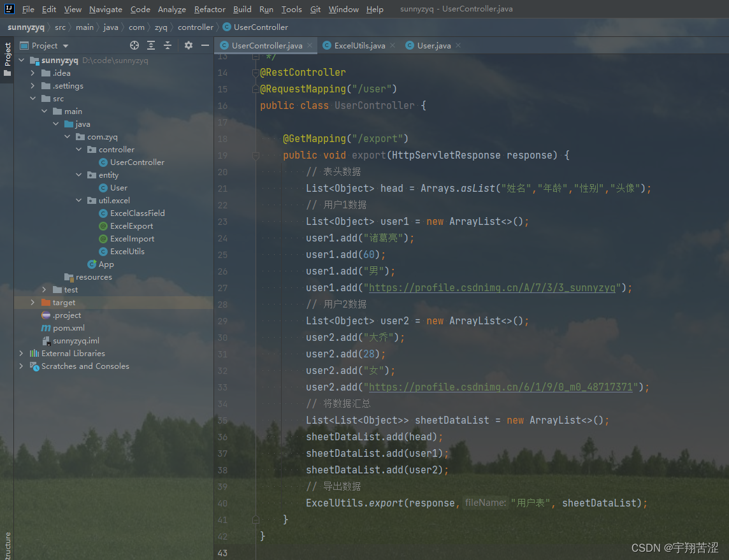Click fold toggle beside @RestController annotation
The width and height of the screenshot is (729, 560).
(x=256, y=73)
